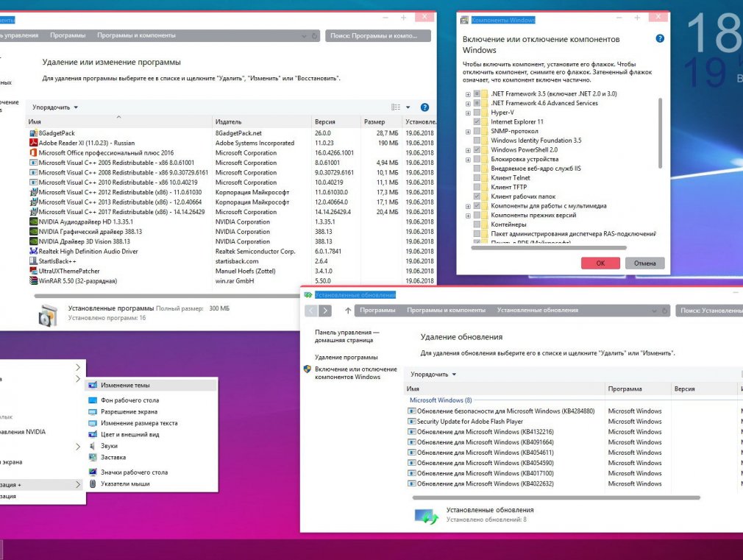Toggle the SNMP-протокол checkbox

pos(477,131)
